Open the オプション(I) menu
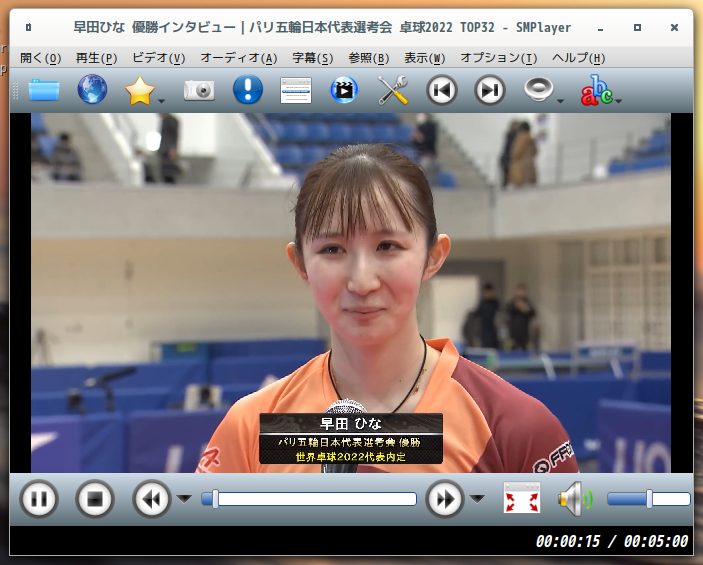 499,58
